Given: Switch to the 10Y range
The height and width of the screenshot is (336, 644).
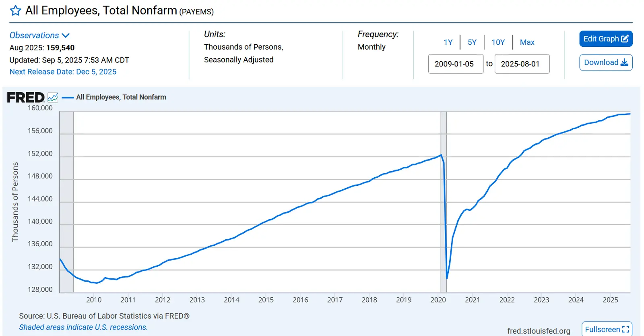Looking at the screenshot, I should (x=498, y=42).
